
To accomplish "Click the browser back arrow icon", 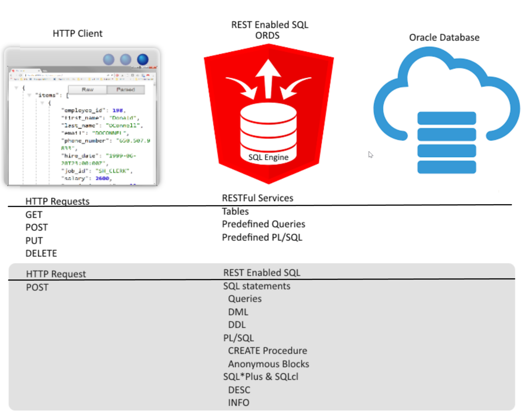I will point(11,75).
